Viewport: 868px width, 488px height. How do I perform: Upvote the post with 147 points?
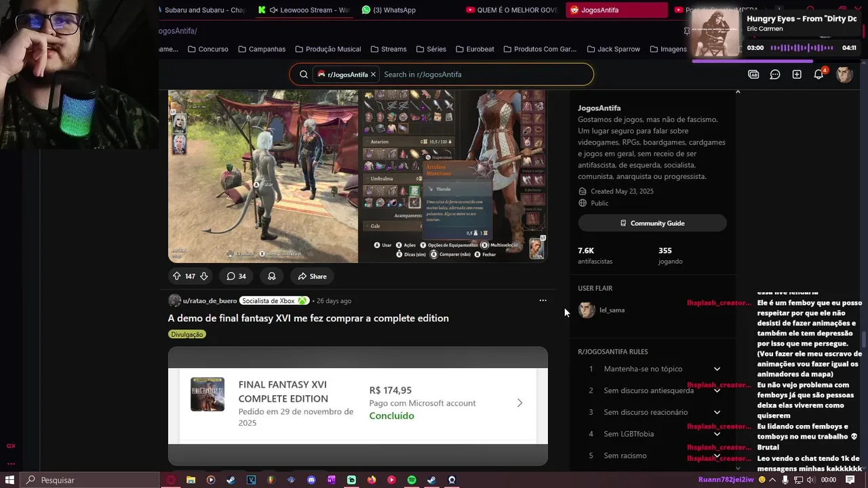pyautogui.click(x=176, y=277)
